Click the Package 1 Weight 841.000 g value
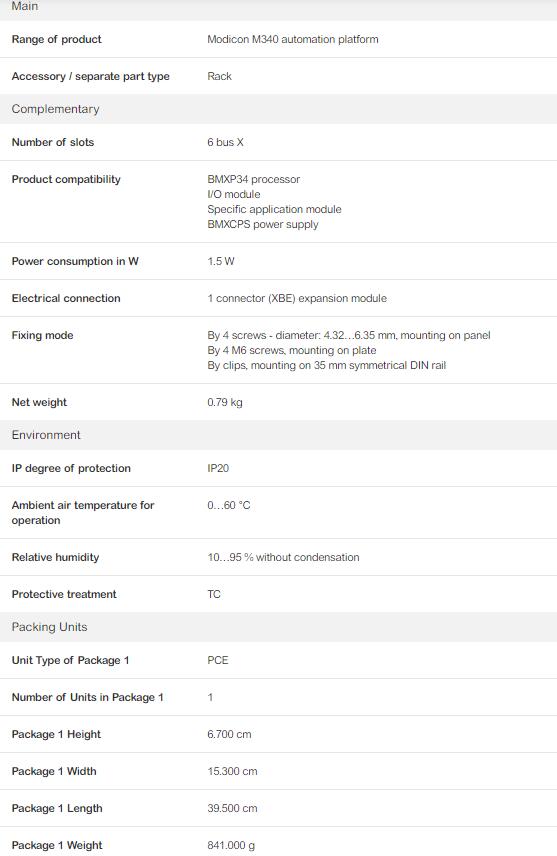The image size is (557, 856). coord(230,846)
